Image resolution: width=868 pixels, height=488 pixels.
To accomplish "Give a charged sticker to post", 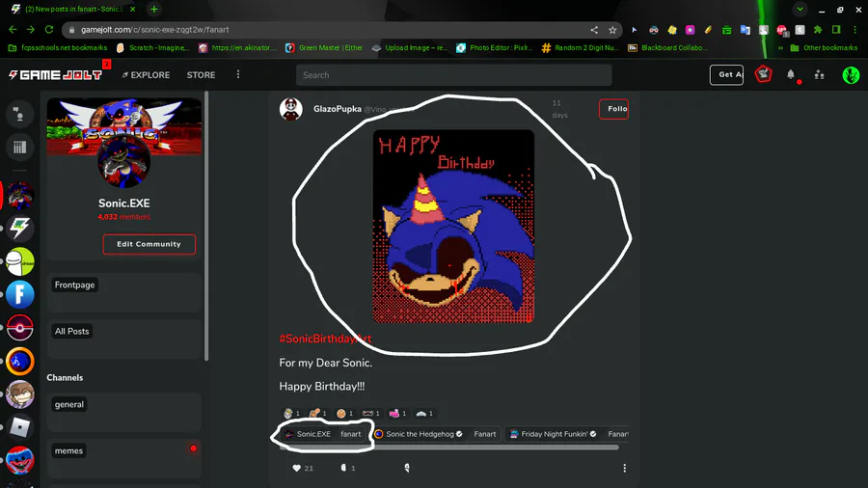I will pos(407,468).
